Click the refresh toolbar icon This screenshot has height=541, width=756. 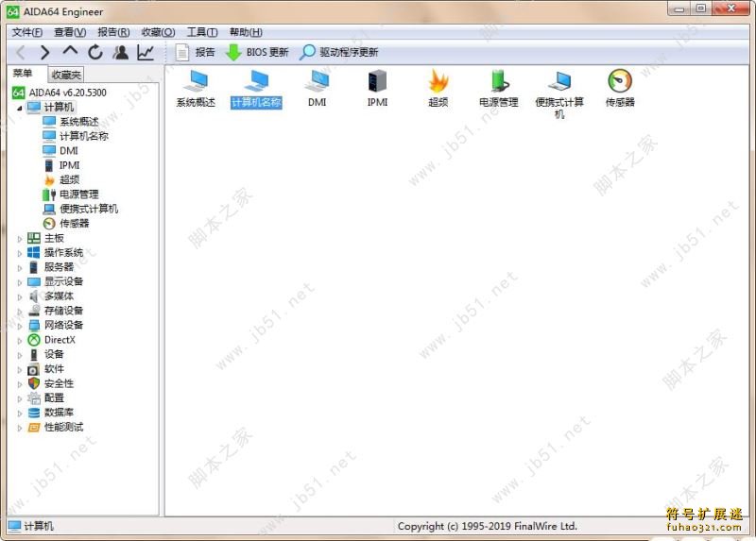click(x=95, y=53)
